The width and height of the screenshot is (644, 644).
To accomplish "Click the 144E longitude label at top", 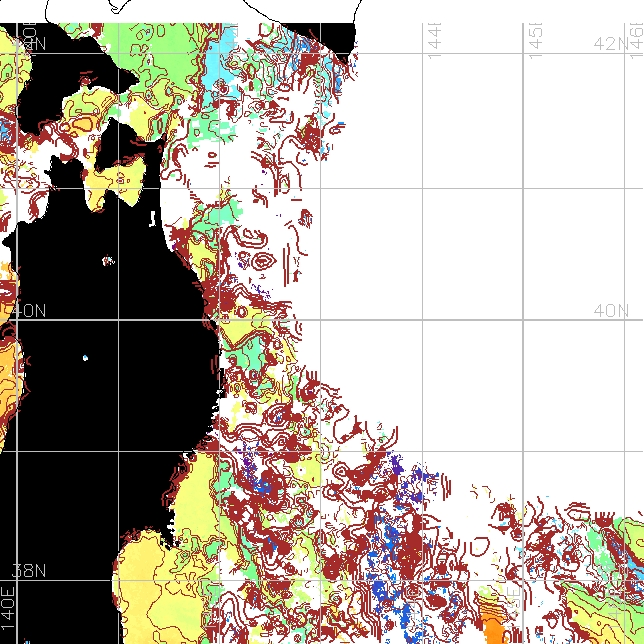I will [435, 39].
